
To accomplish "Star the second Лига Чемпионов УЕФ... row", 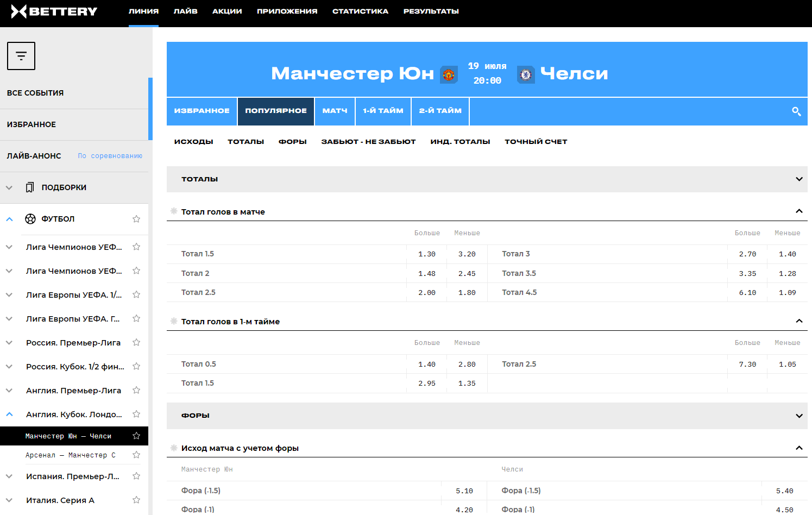I will tap(136, 271).
